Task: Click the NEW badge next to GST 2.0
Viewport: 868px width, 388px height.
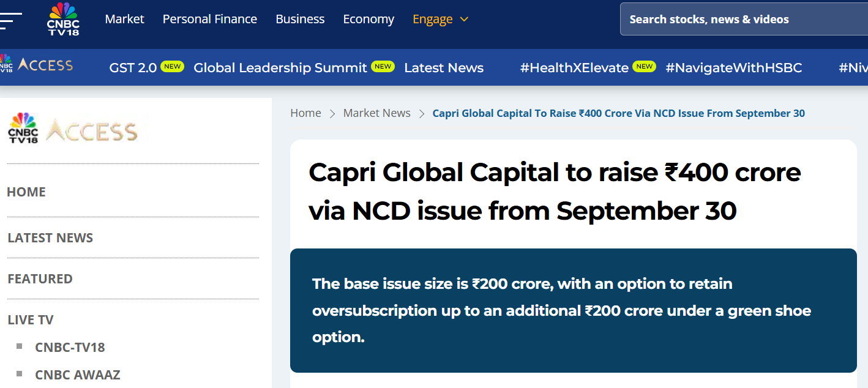Action: (x=172, y=66)
